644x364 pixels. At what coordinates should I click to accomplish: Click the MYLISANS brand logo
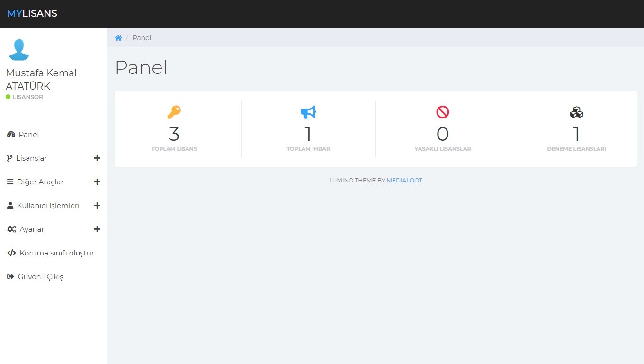tap(32, 14)
